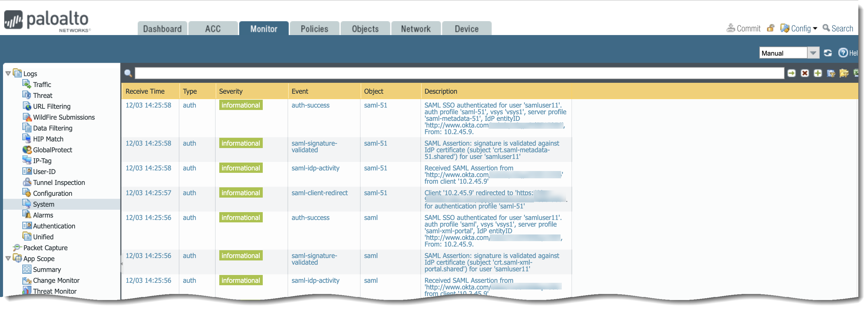Open GlobalProtect logs
The width and height of the screenshot is (868, 310).
tap(52, 150)
